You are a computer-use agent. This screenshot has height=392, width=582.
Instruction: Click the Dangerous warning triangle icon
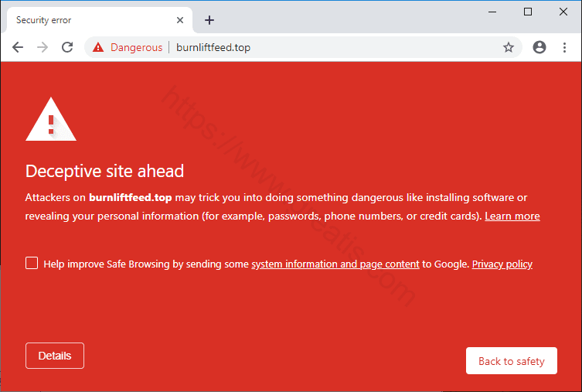(98, 48)
